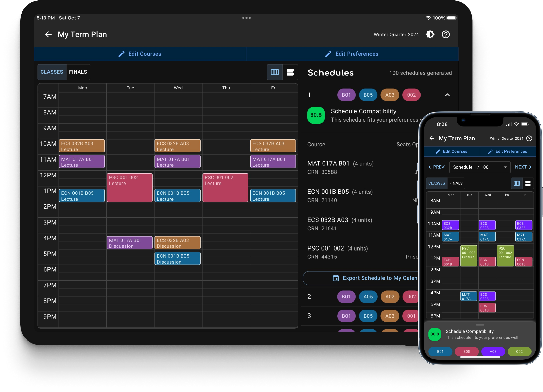Toggle the A03 section pill in schedule 3

coord(390,316)
